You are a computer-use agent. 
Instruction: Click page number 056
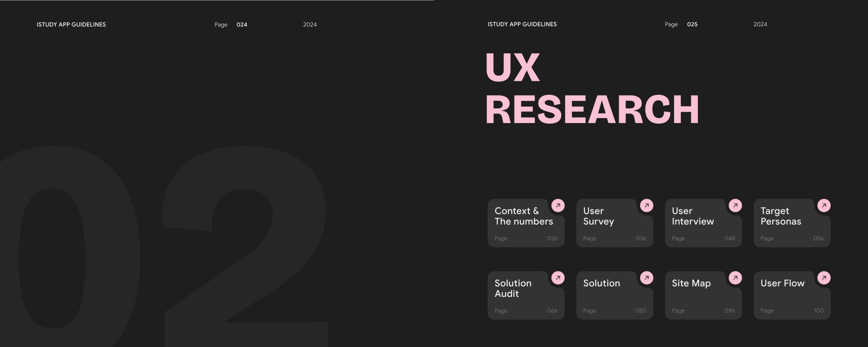818,238
